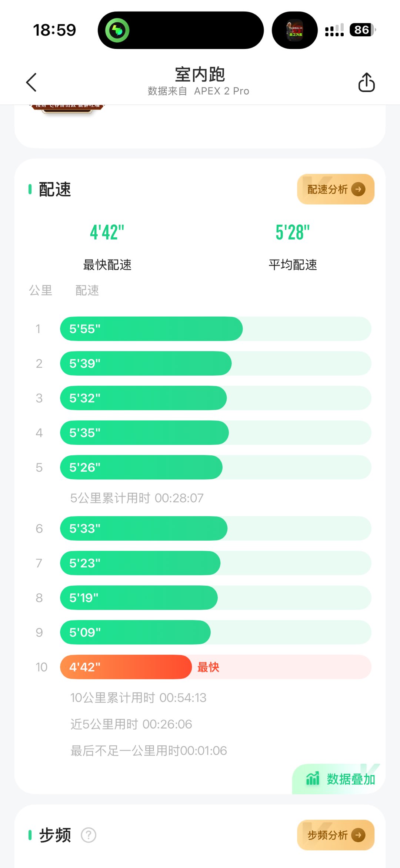
Task: Open 步频分析 cadence analysis
Action: [327, 835]
